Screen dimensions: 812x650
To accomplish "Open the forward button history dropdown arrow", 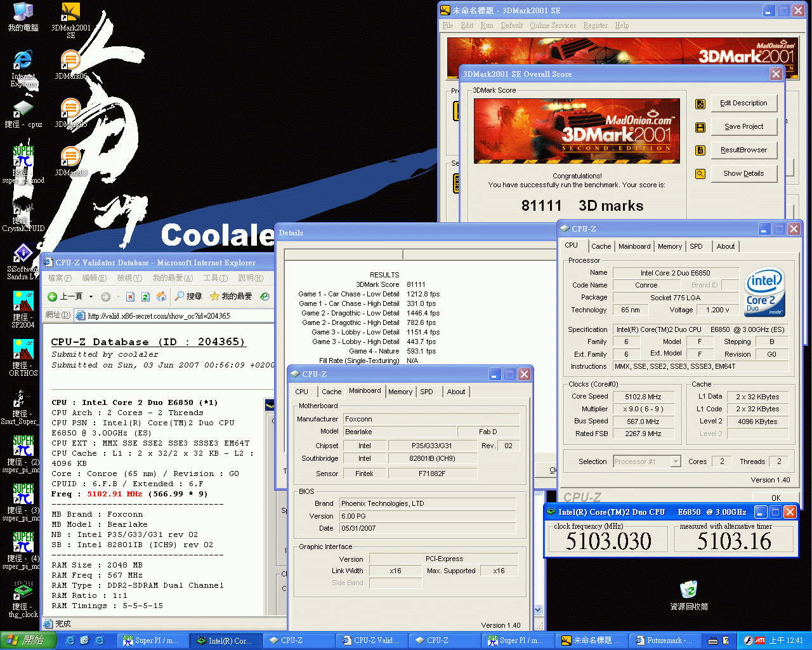I will point(117,296).
